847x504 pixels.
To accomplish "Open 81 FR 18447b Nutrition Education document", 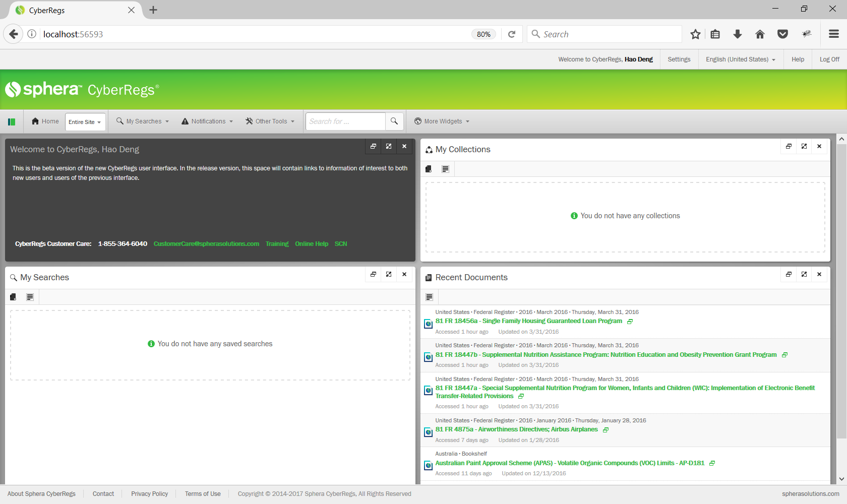I will click(606, 355).
